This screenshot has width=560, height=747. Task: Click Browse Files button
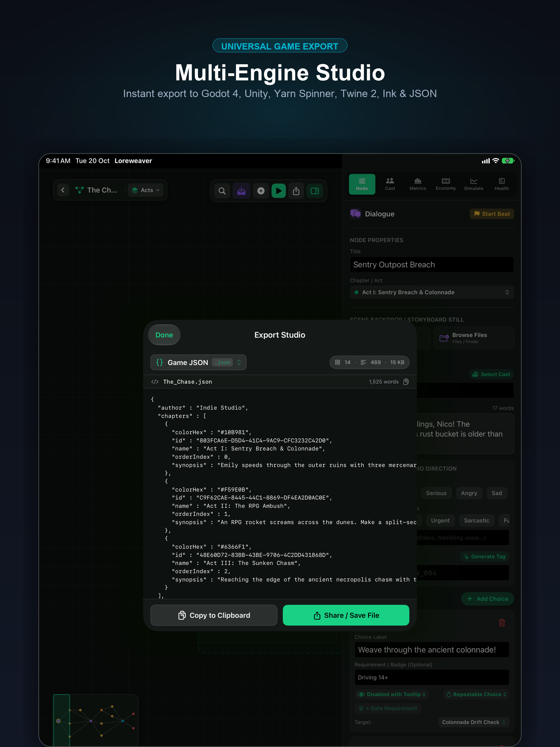coord(474,338)
